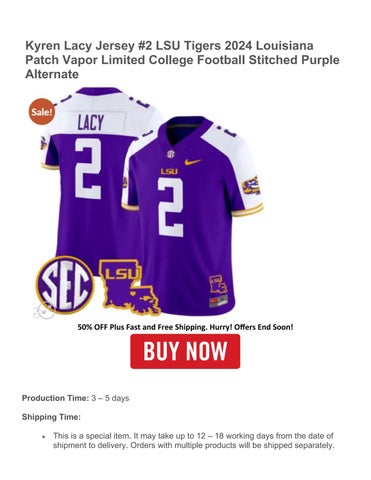
Task: Click the Shipping Time heading
Action: pos(51,417)
